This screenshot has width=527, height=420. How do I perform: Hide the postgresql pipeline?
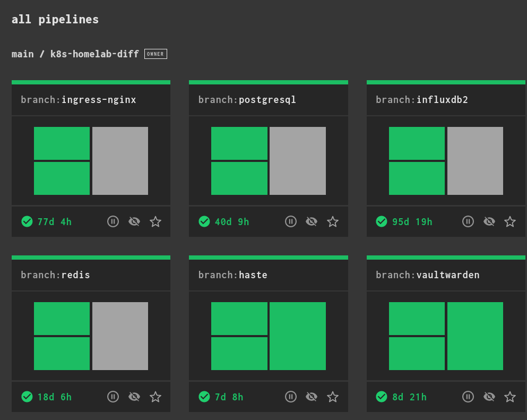tap(312, 221)
